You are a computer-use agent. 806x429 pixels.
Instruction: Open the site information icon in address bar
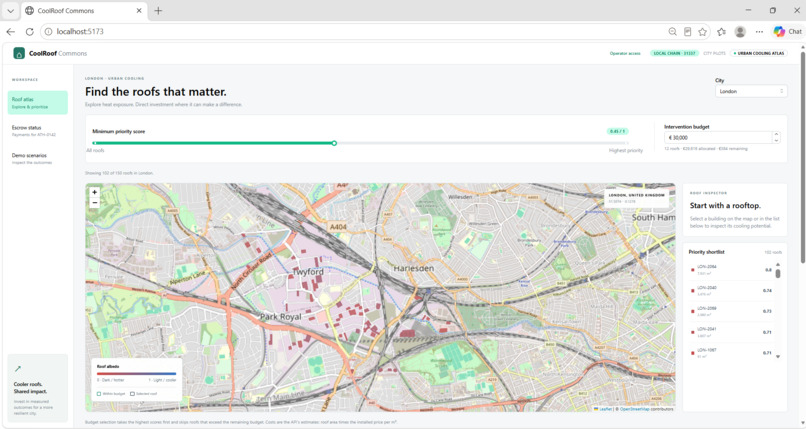[x=48, y=31]
